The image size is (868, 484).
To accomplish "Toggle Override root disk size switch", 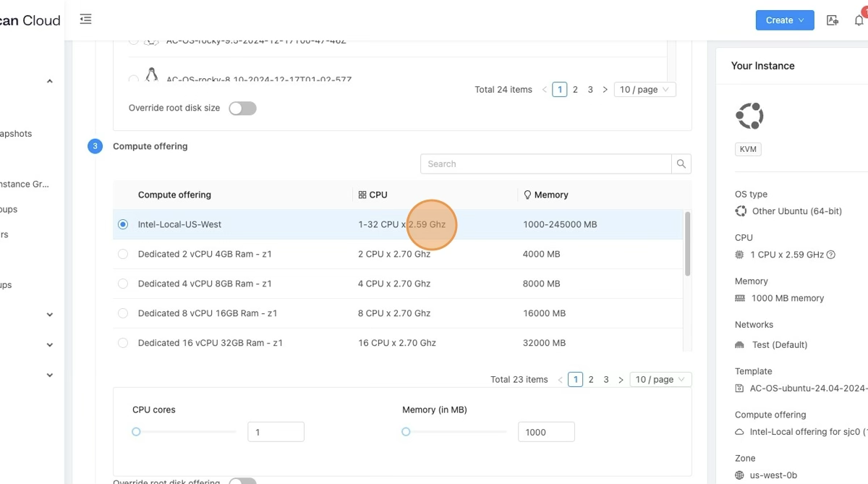I will click(x=242, y=109).
